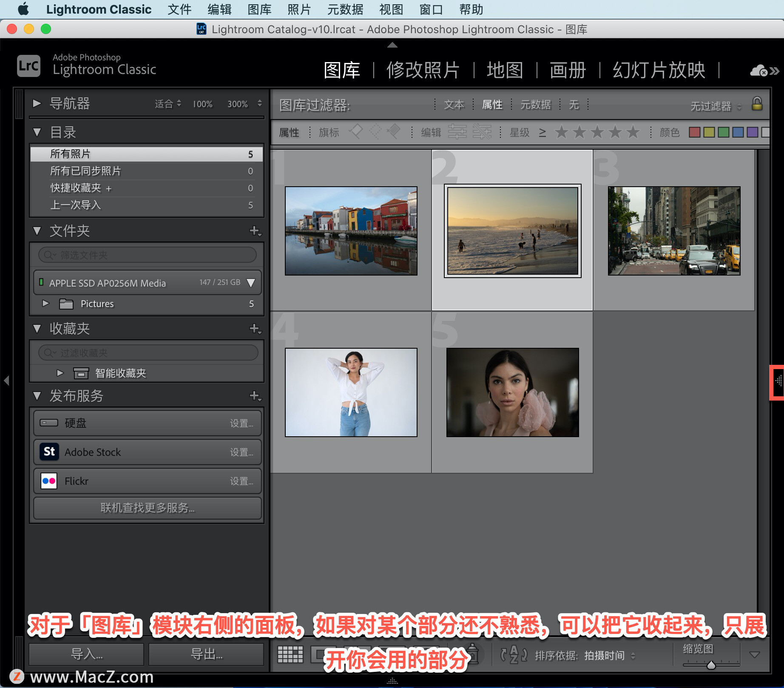Click search icon in 过滤收藏夹 field

coord(49,353)
